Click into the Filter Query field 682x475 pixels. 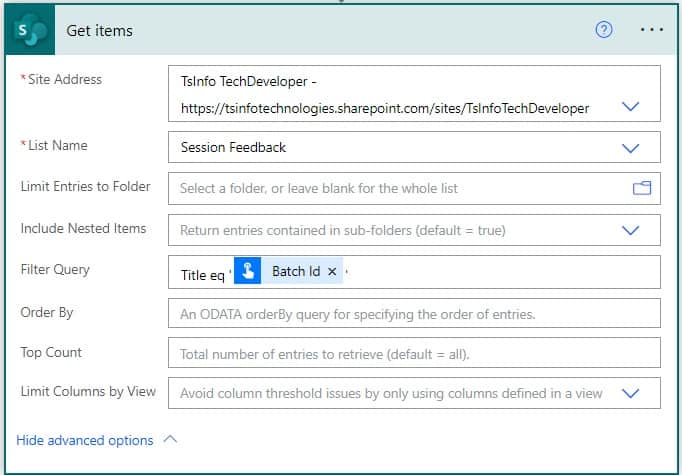pyautogui.click(x=414, y=272)
